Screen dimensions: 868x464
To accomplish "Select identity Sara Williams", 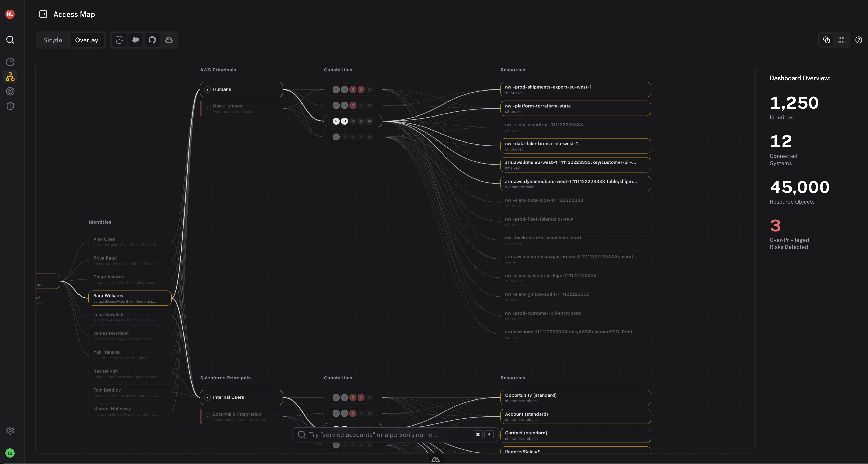I will point(130,298).
